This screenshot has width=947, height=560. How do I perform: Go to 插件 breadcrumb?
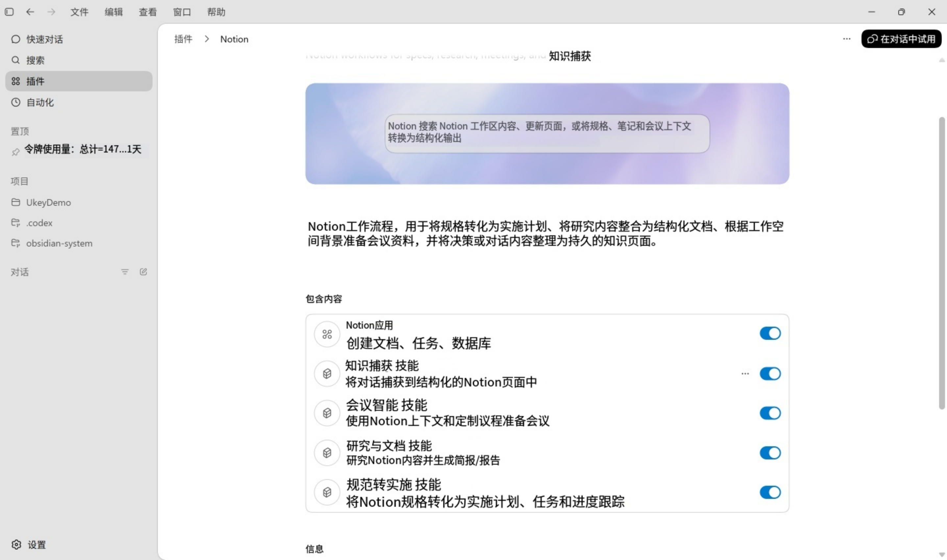pyautogui.click(x=183, y=39)
